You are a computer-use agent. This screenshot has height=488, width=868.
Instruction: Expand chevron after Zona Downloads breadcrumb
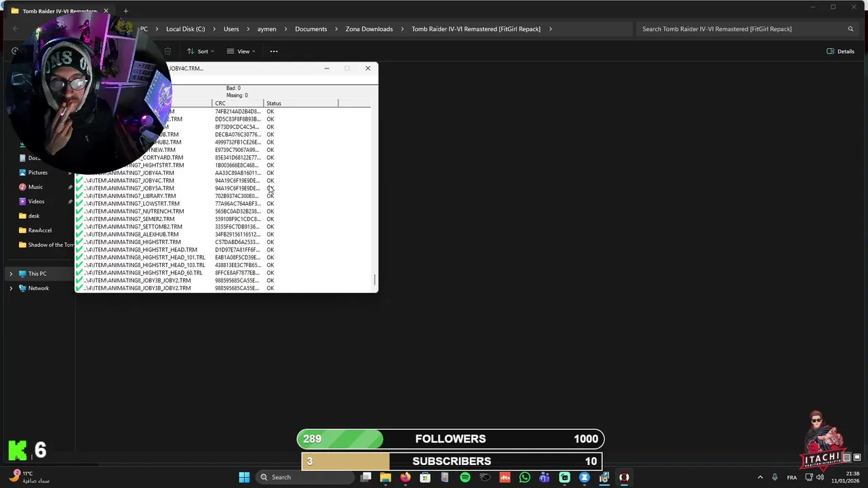402,29
